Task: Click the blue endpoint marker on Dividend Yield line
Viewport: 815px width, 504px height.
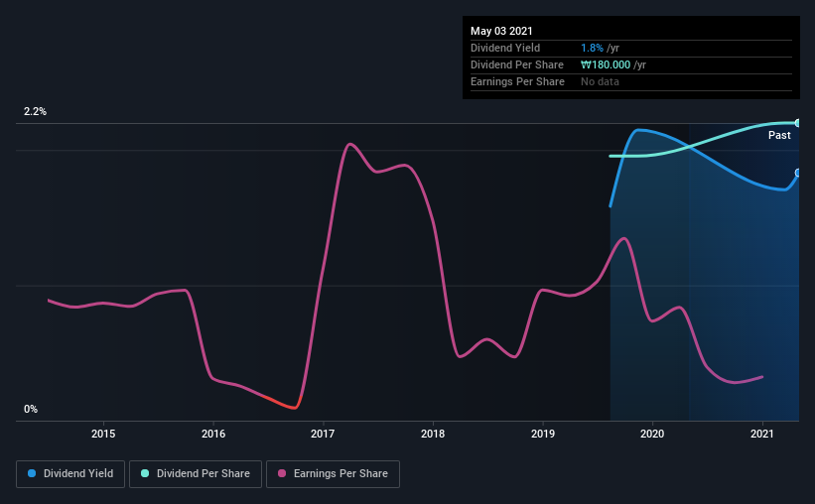Action: coord(797,173)
